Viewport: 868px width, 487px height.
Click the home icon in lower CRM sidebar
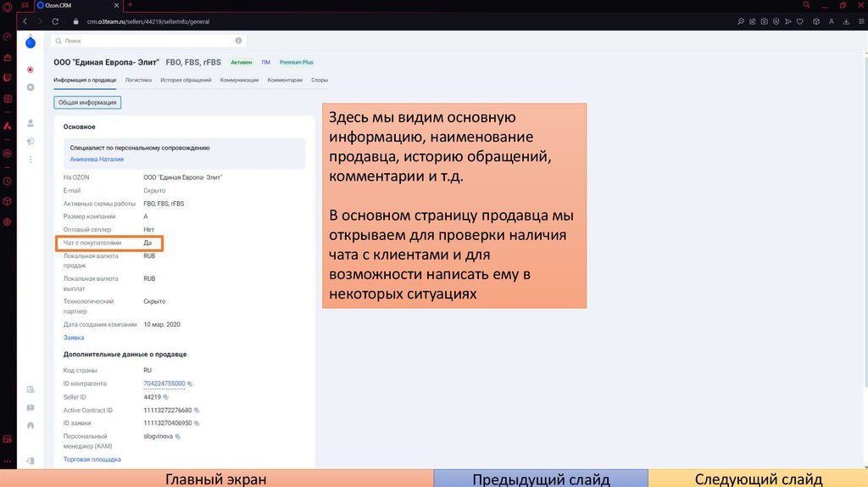(x=31, y=426)
